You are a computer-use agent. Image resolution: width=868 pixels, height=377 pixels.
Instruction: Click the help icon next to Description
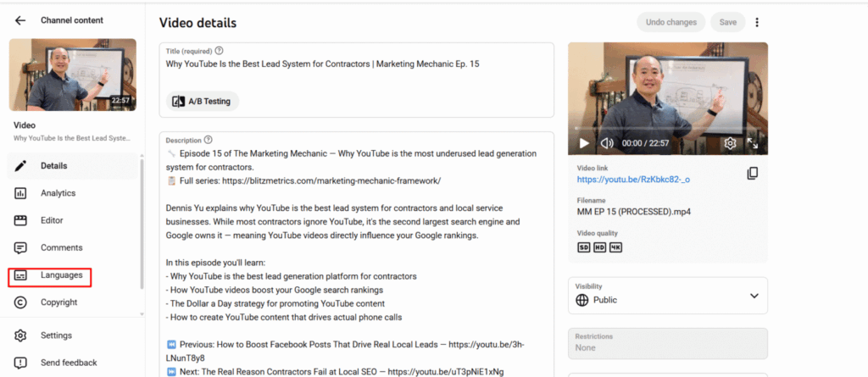click(x=209, y=140)
